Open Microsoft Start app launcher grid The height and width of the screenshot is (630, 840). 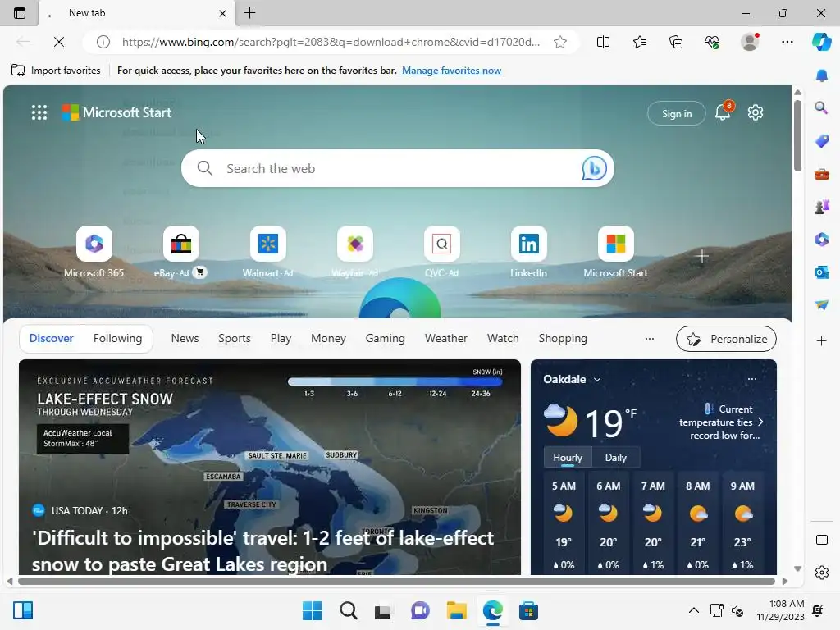point(39,112)
